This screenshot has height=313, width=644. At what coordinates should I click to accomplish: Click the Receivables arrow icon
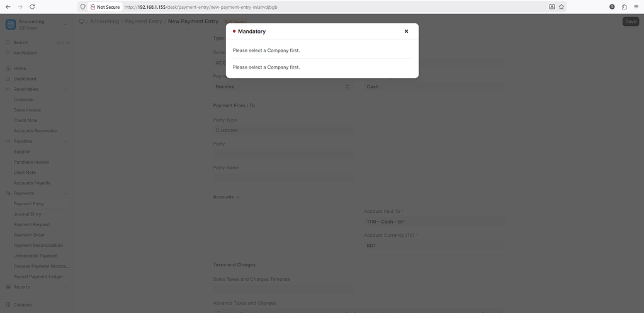pos(8,89)
